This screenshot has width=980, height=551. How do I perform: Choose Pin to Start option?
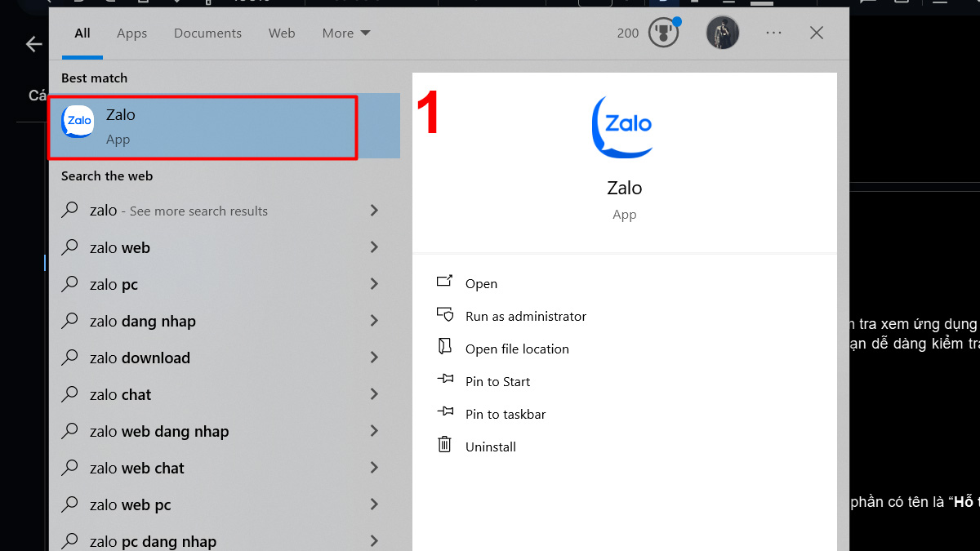pos(497,382)
